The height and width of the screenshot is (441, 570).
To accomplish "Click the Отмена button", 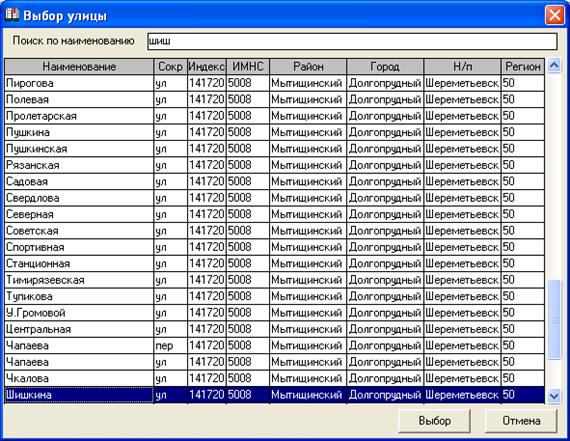I will coord(521,421).
